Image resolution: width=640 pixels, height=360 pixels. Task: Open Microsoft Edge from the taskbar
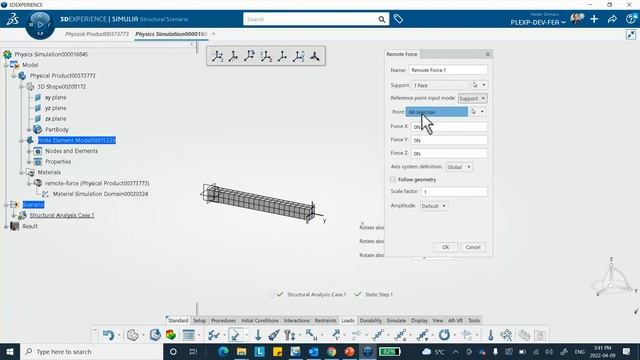coord(223,351)
